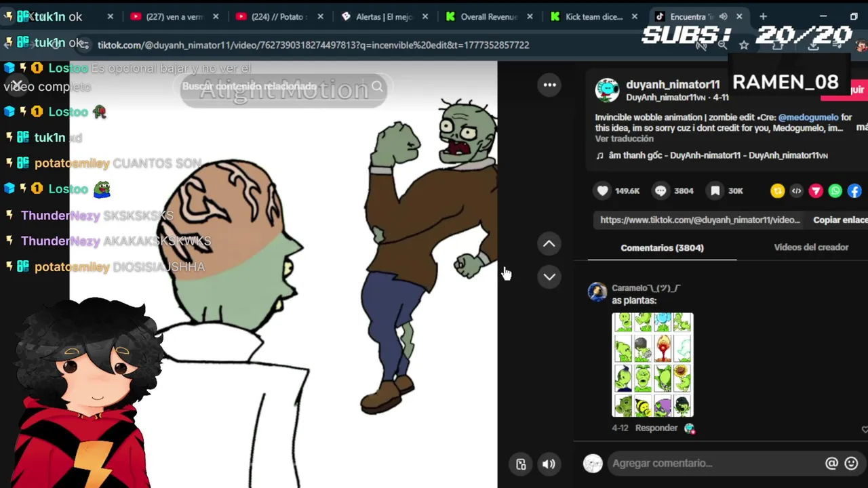Click the search magnifier in related content bar

[x=377, y=87]
